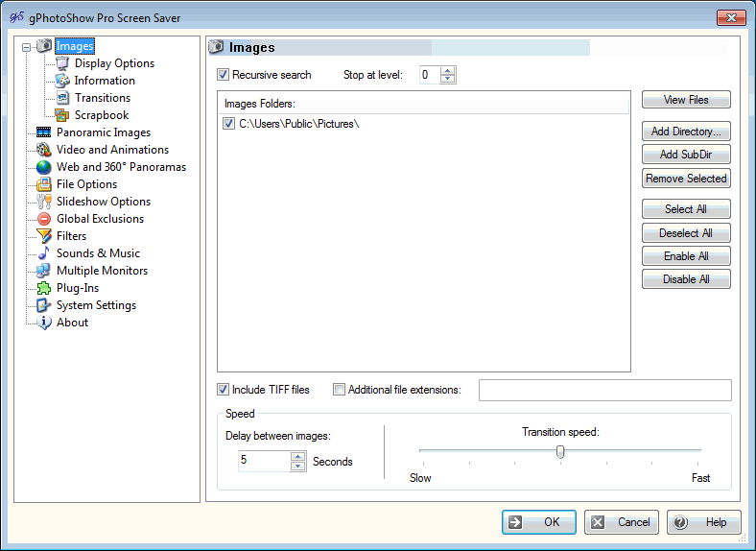This screenshot has height=551, width=756.
Task: Open Filters settings page
Action: (x=71, y=236)
